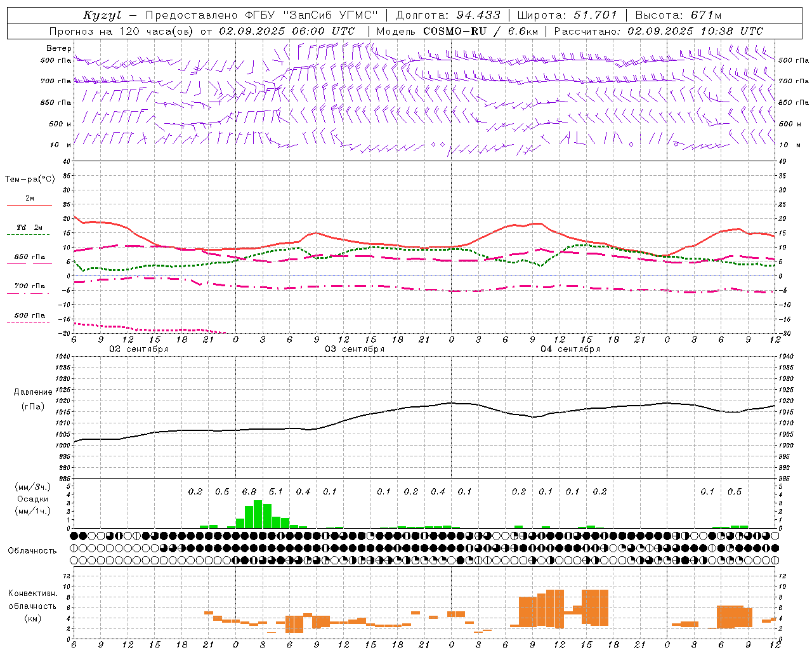
Task: Select the Осадки precipitation panel label
Action: (x=33, y=499)
